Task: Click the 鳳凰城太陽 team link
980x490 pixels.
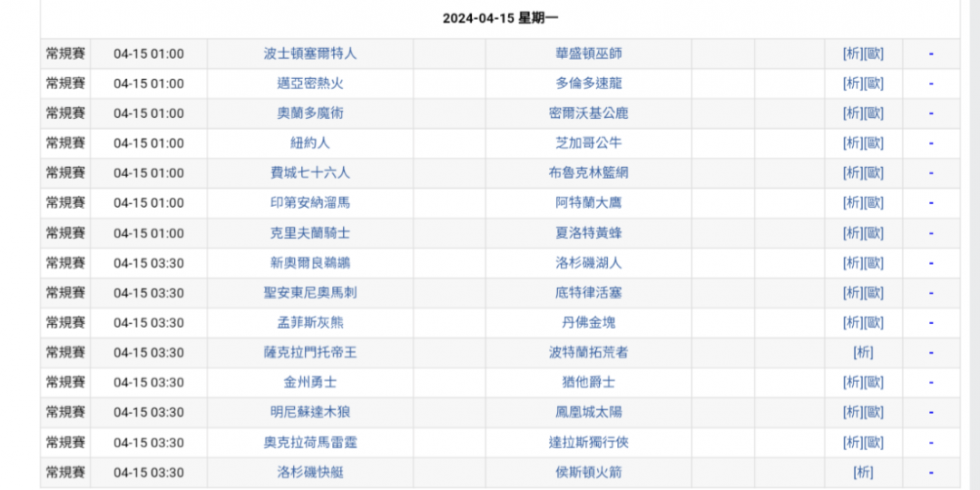Action: [x=588, y=413]
